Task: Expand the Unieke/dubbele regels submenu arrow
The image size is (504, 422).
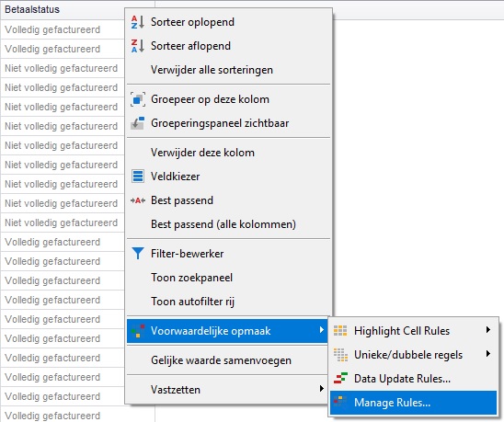Action: click(x=488, y=354)
